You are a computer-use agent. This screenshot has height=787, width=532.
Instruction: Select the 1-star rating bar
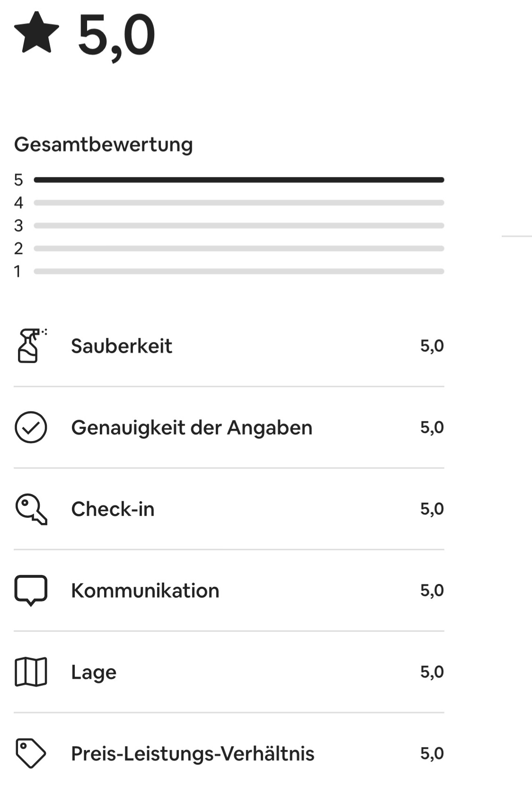pyautogui.click(x=239, y=271)
